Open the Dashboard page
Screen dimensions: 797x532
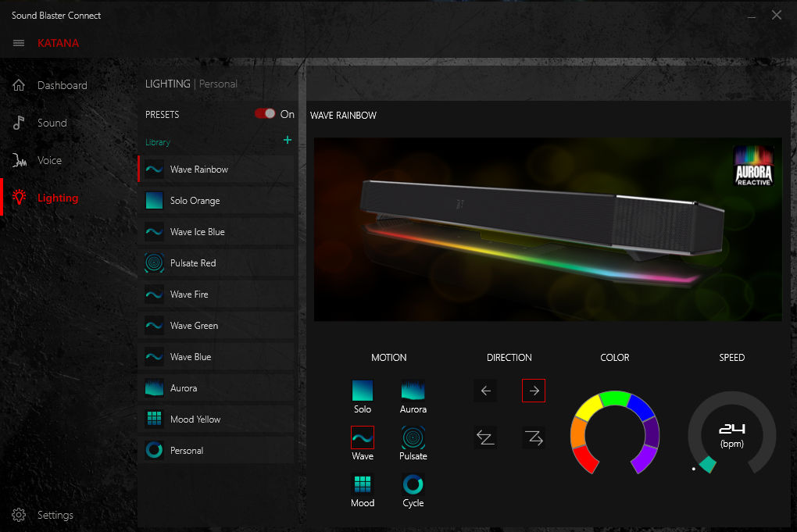click(x=62, y=85)
